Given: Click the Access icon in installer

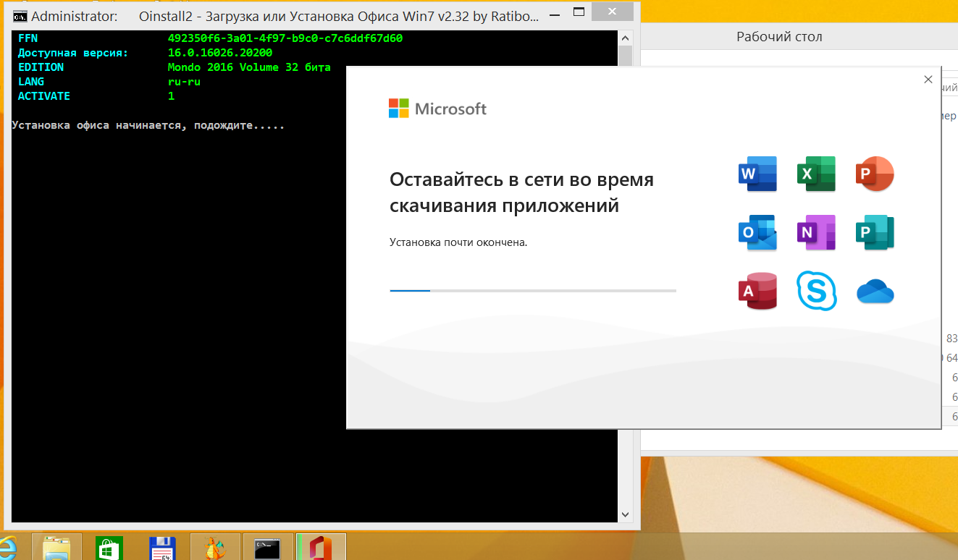Looking at the screenshot, I should 757,291.
